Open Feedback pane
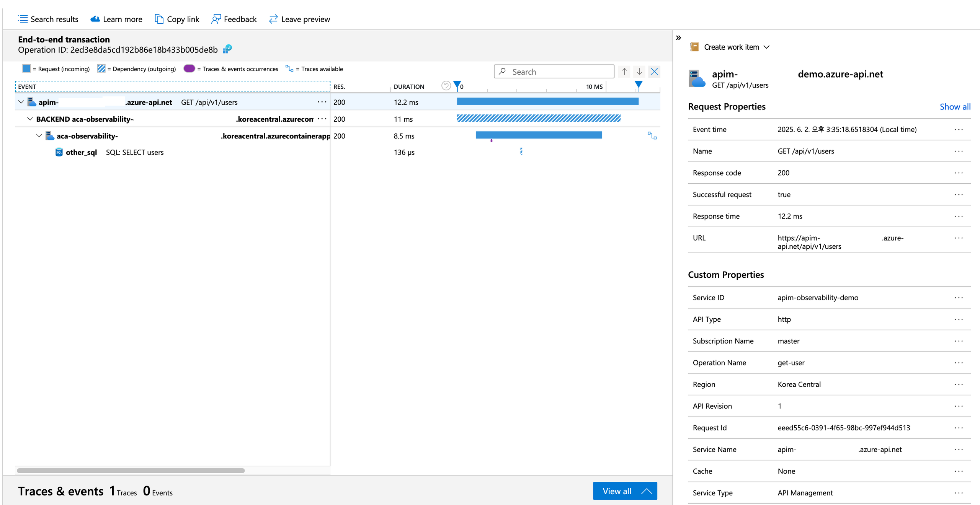Screen dimensions: 980x505 click(234, 19)
